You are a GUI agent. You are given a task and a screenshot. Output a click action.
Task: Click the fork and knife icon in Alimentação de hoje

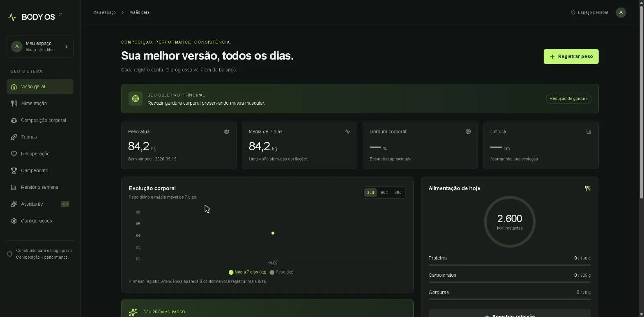588,188
